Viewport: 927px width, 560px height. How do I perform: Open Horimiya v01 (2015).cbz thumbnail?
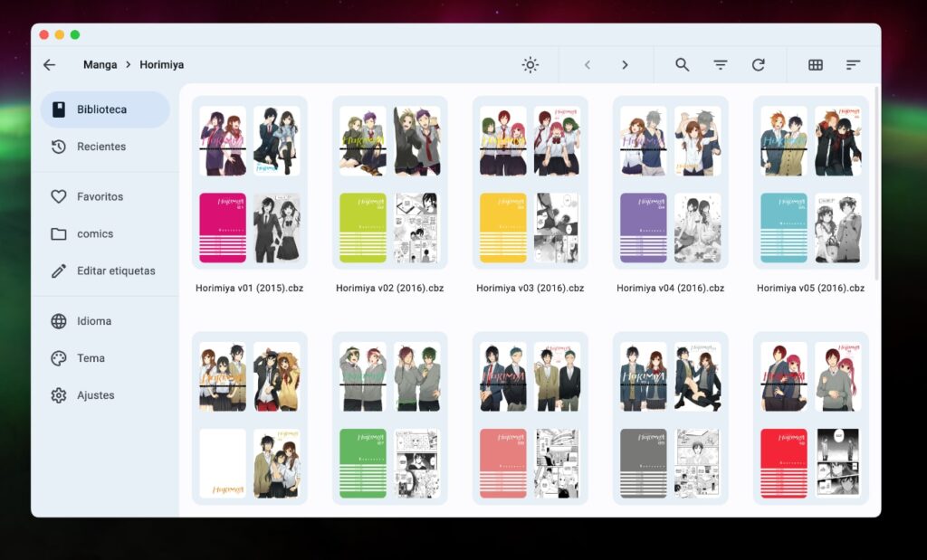click(x=250, y=184)
